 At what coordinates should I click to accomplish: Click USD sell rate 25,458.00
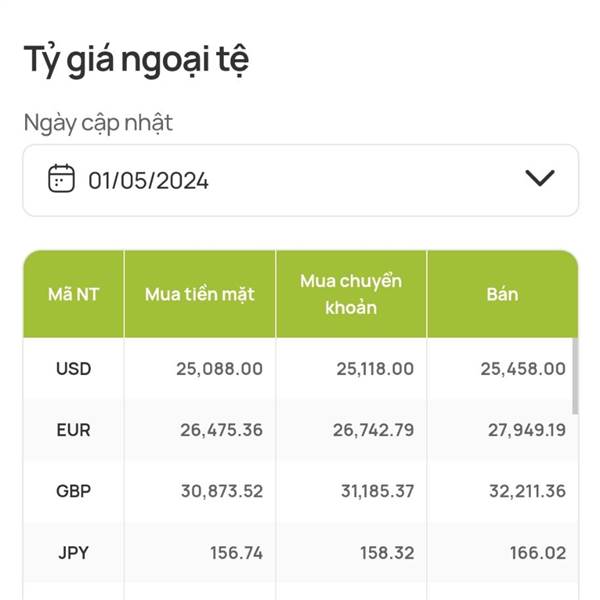click(x=523, y=369)
